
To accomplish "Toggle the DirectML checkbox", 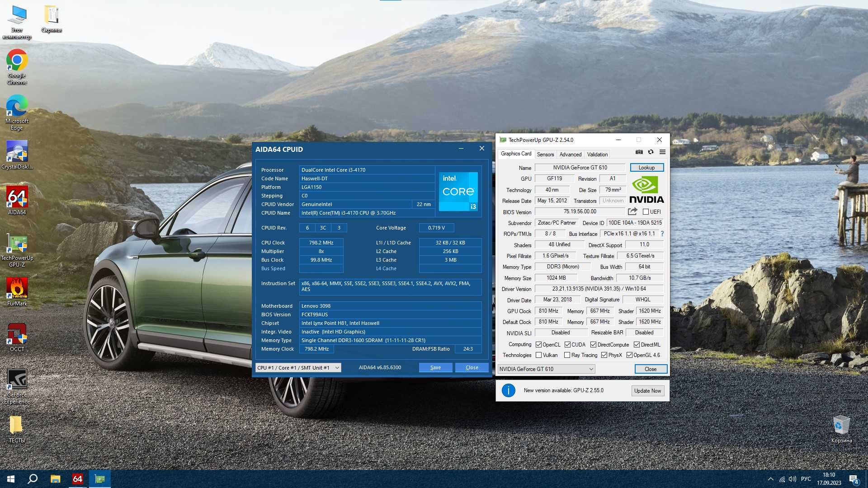I will [637, 345].
